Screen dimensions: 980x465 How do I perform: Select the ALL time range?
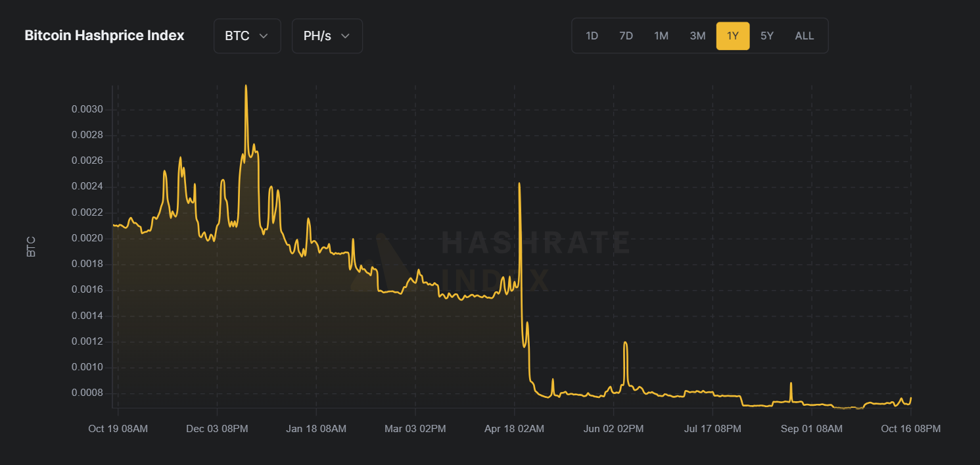point(805,36)
